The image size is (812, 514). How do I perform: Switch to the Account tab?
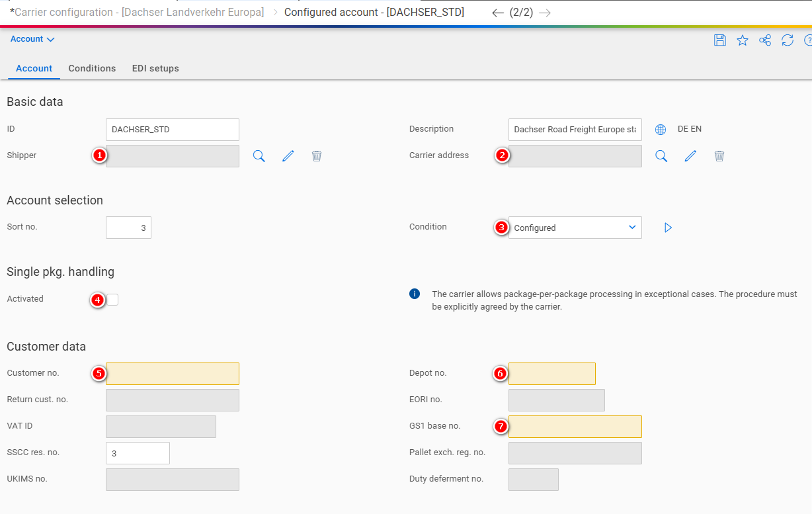click(x=34, y=68)
